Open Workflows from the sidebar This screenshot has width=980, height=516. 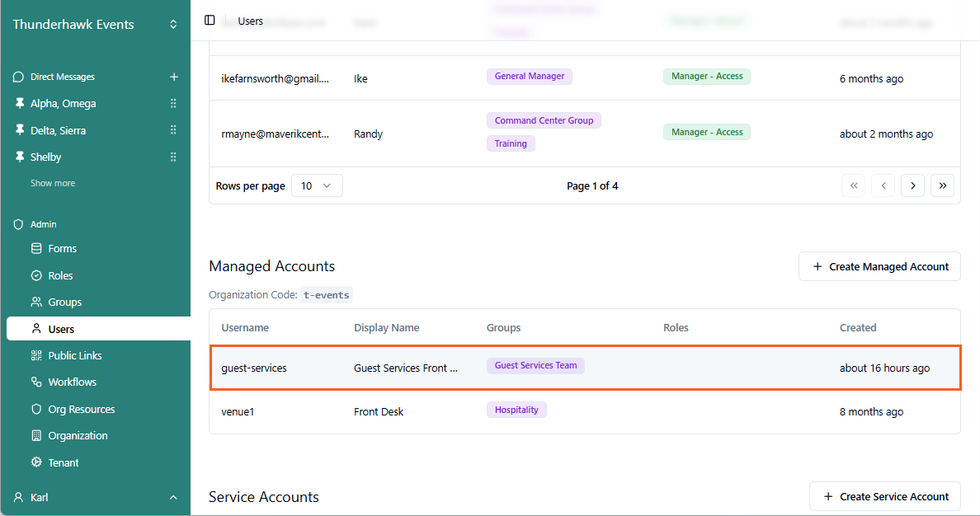[x=72, y=382]
